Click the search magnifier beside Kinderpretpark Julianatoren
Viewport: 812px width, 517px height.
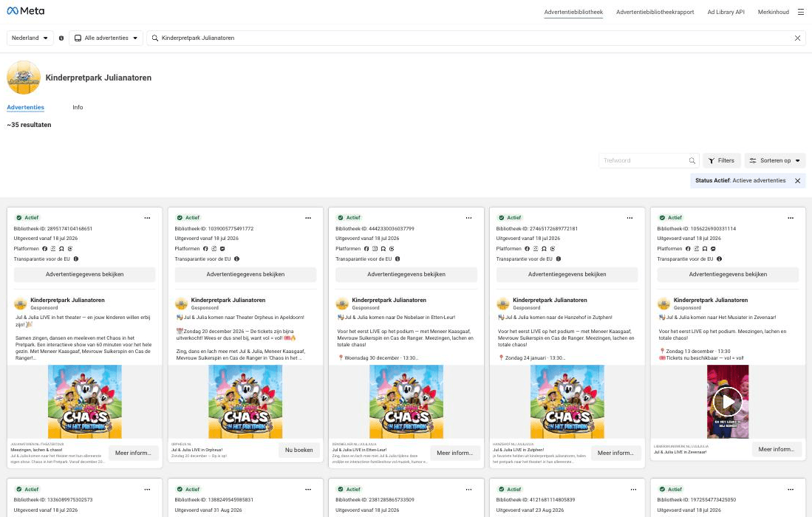coord(155,38)
